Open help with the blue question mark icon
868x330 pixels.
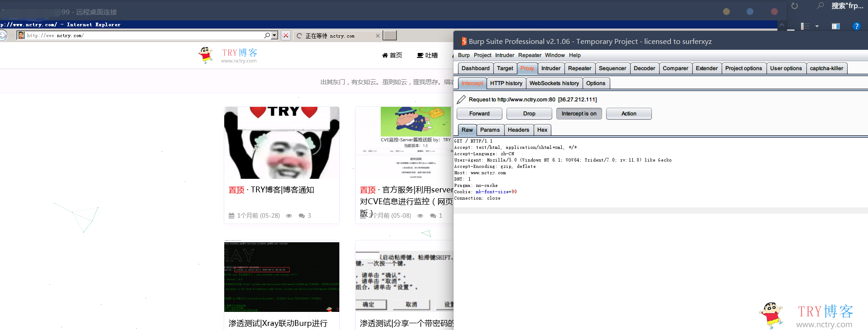[x=856, y=26]
